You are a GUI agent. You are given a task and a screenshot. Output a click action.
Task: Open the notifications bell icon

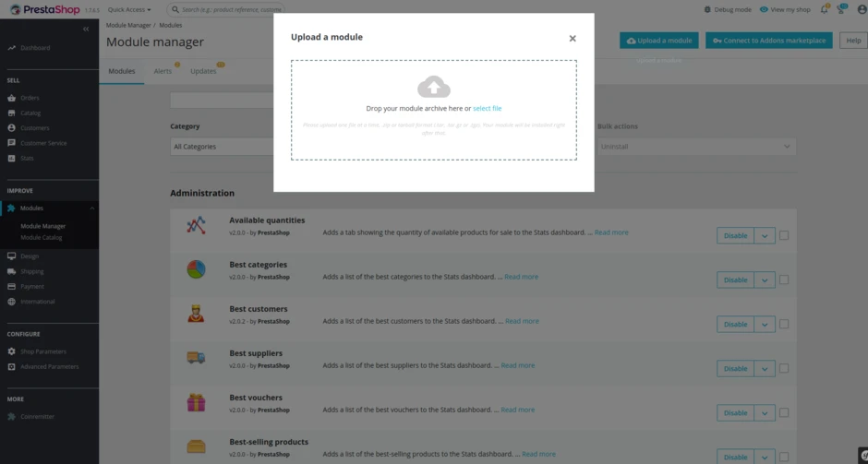click(x=824, y=9)
